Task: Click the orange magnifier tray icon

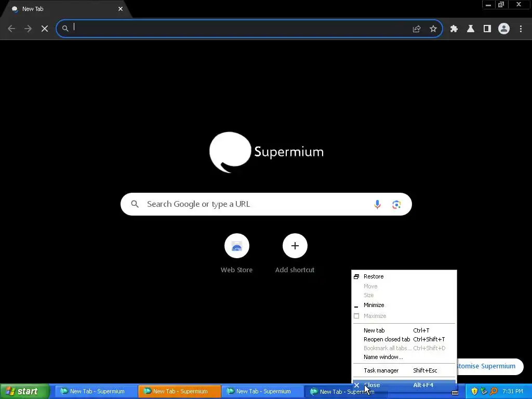Action: (x=494, y=391)
